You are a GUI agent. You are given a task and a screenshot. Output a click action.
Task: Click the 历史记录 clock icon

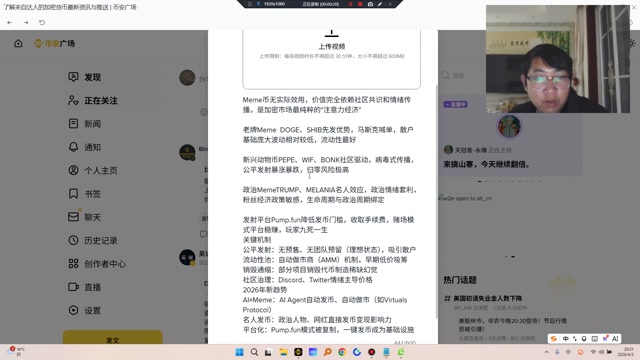[x=73, y=240]
